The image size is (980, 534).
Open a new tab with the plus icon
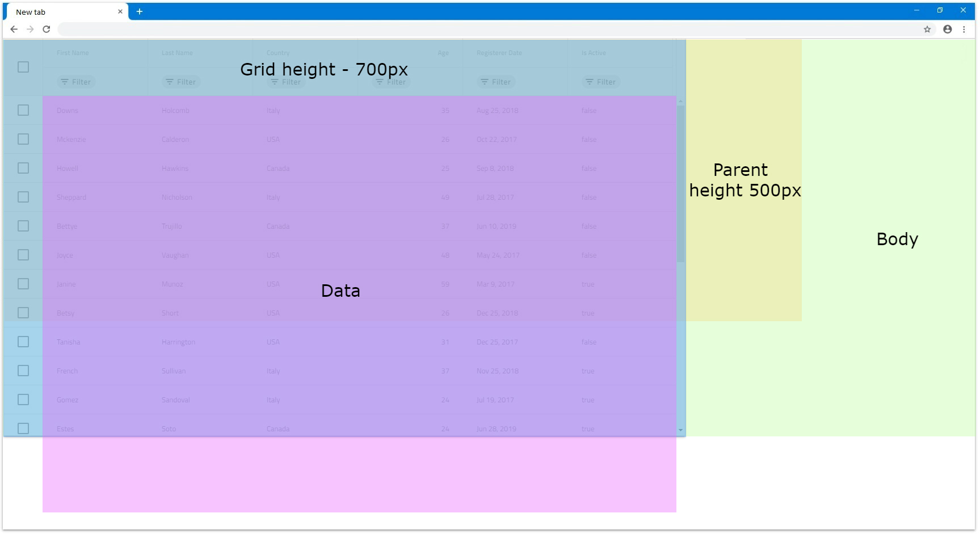coord(139,11)
